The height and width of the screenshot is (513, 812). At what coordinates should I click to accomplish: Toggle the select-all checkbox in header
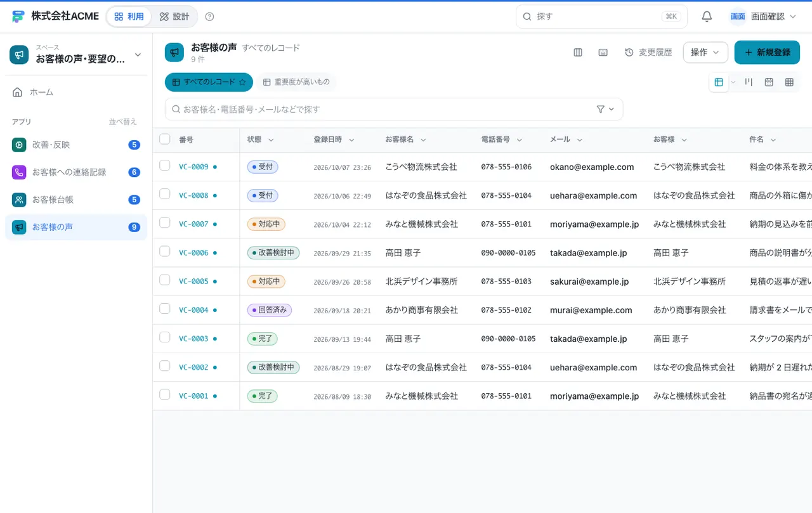coord(165,139)
